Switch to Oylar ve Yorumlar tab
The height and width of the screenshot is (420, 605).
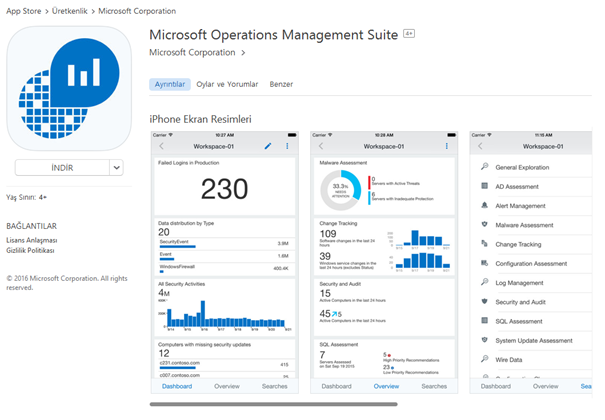[227, 84]
